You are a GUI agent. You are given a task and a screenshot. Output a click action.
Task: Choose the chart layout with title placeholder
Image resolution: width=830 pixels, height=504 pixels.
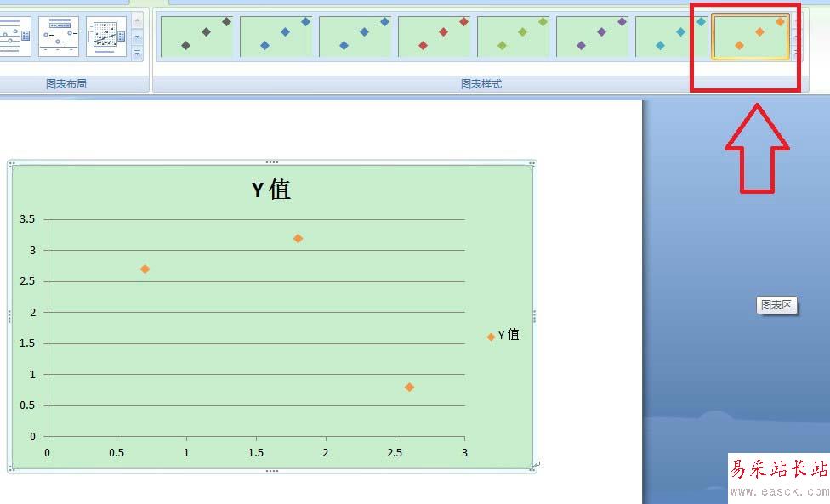[59, 37]
